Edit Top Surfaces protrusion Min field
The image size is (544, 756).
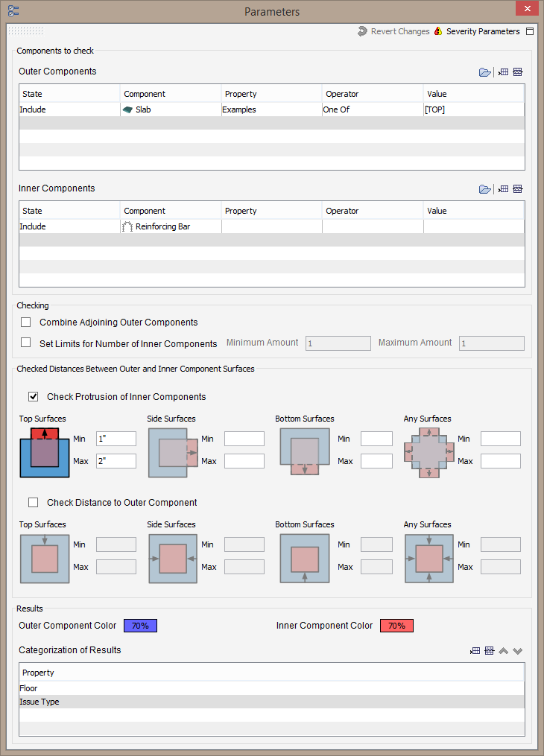116,439
